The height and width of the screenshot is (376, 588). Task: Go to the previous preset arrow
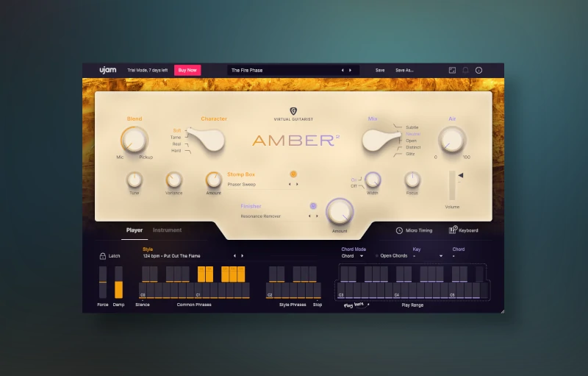343,70
